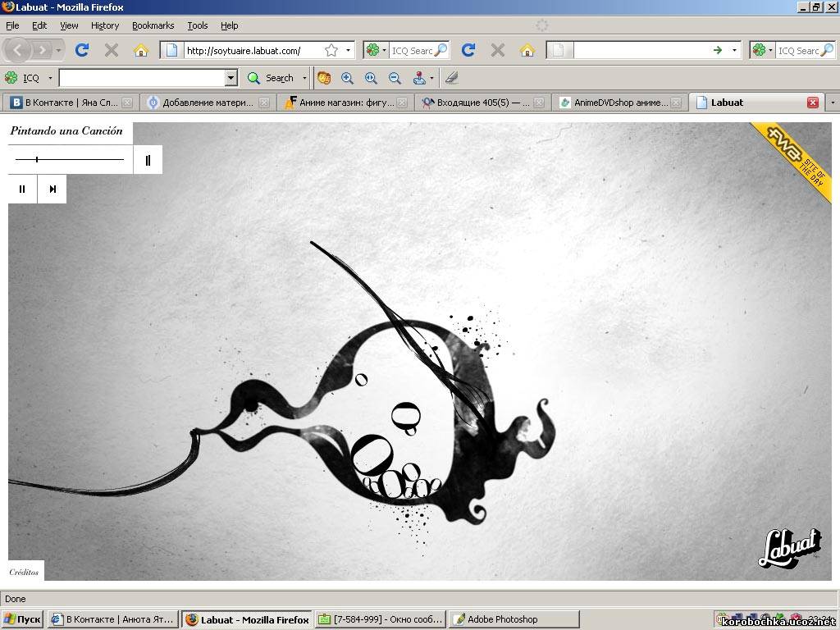The height and width of the screenshot is (630, 840).
Task: Pause the song with the pause button
Action: pos(22,189)
